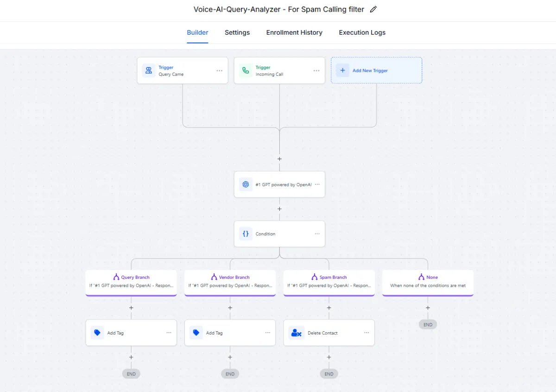Click the Condition curly braces icon
Screen dimensions: 556x392
246,234
